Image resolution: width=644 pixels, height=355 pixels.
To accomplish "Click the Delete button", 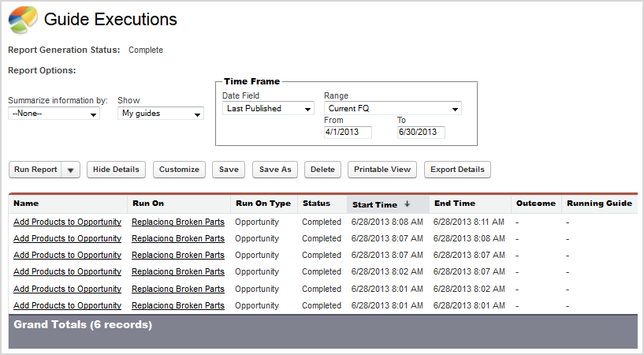I will [x=323, y=170].
